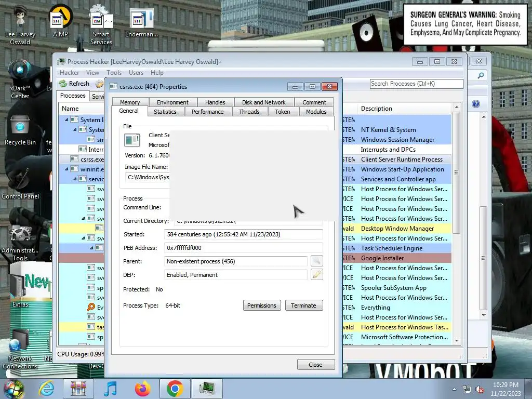532x399 pixels.
Task: Show hidden tray icons arrow
Action: tap(454, 390)
